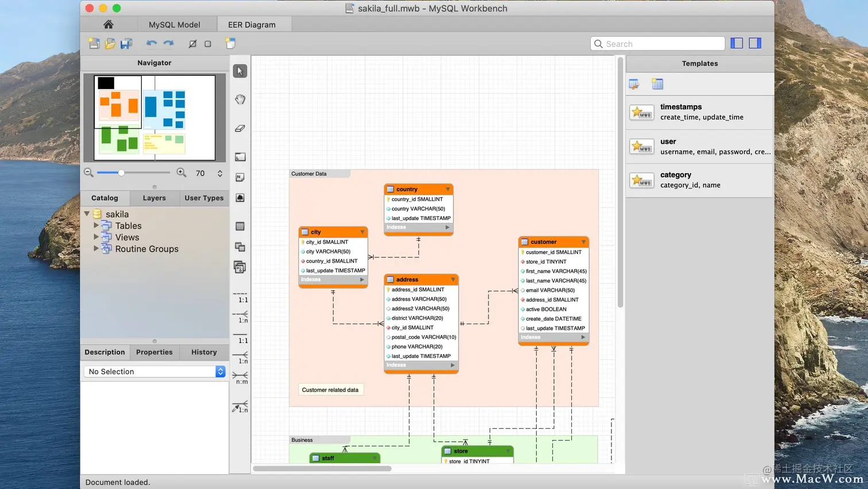Image resolution: width=868 pixels, height=489 pixels.
Task: Select non-identifying 1:n relationship tool
Action: [x=241, y=317]
